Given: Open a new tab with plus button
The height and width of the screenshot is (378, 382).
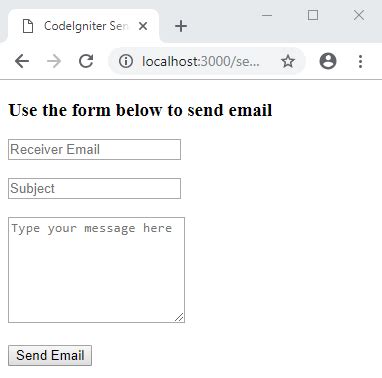Looking at the screenshot, I should coord(181,26).
